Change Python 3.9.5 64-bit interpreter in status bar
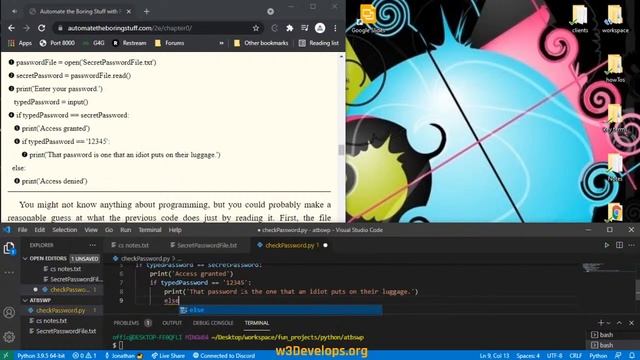Screen dimensions: 640x360 tap(41, 356)
